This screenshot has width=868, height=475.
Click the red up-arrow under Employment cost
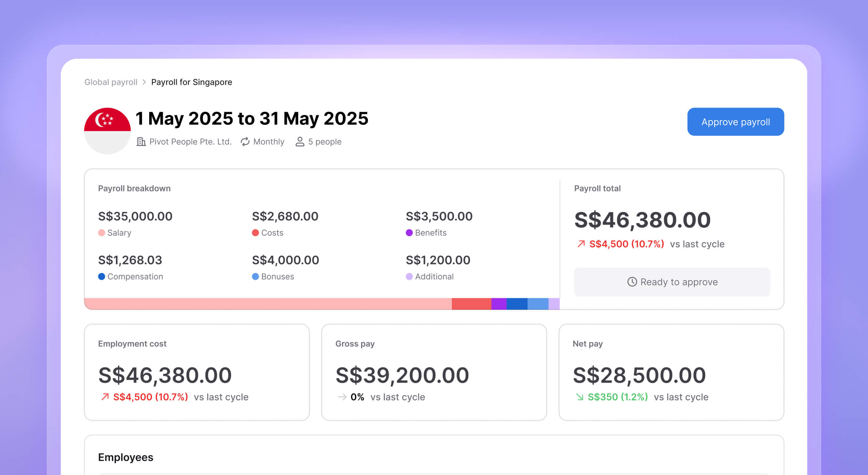pyautogui.click(x=105, y=397)
